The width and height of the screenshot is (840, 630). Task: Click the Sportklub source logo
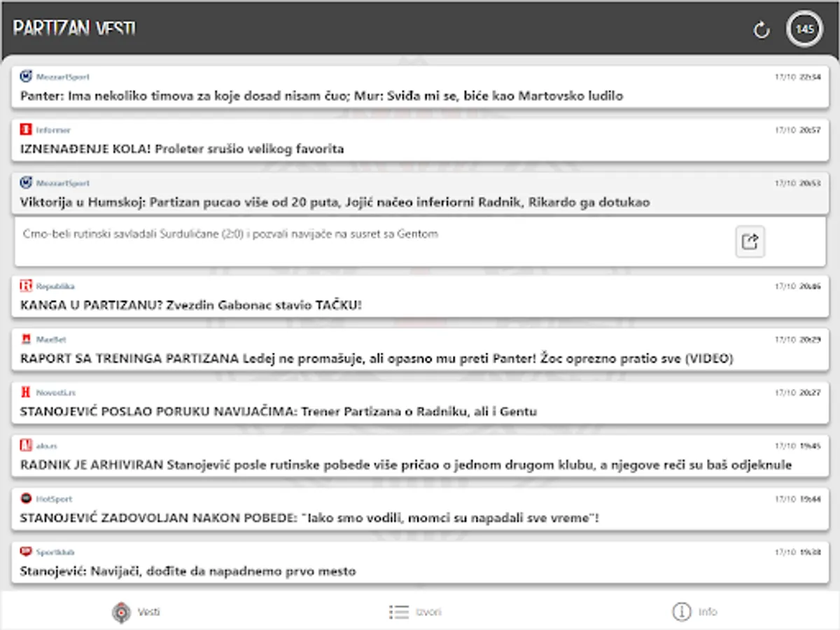(26, 552)
